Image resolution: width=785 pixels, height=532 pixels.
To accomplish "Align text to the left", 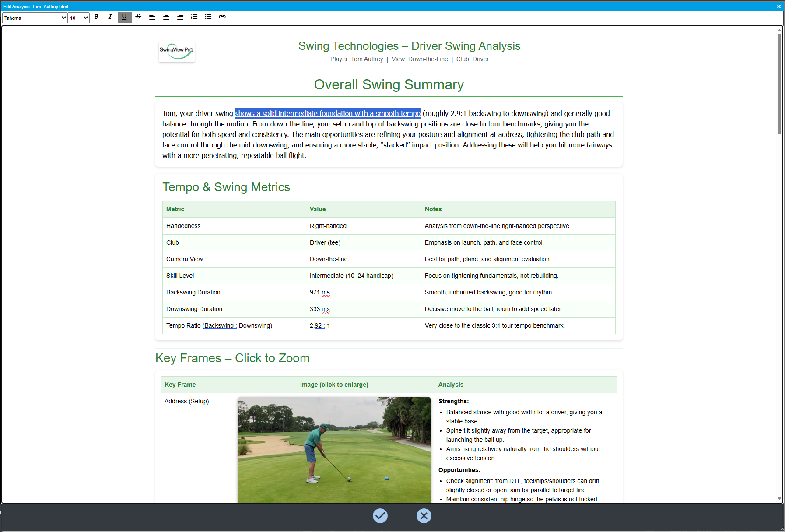I will coord(152,17).
